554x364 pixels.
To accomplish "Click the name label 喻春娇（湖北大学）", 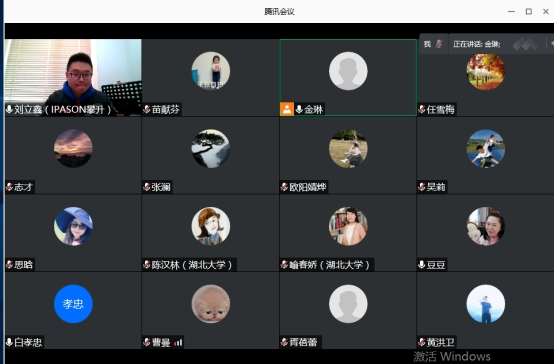I will (330, 265).
